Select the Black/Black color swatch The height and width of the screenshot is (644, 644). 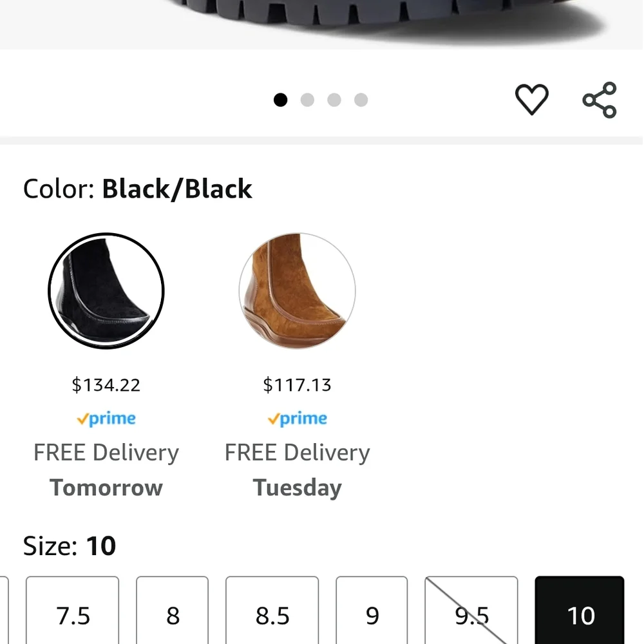[106, 291]
